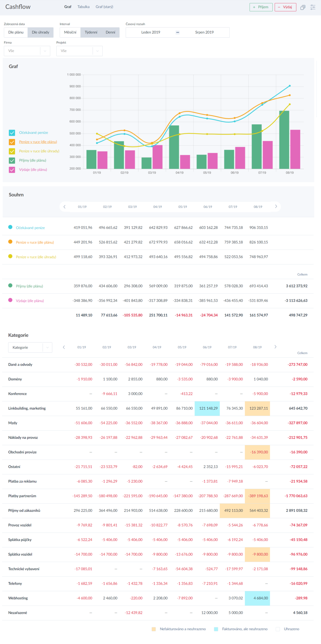The image size is (321, 644).
Task: Go to previous months in Souhrn
Action: [x=64, y=207]
